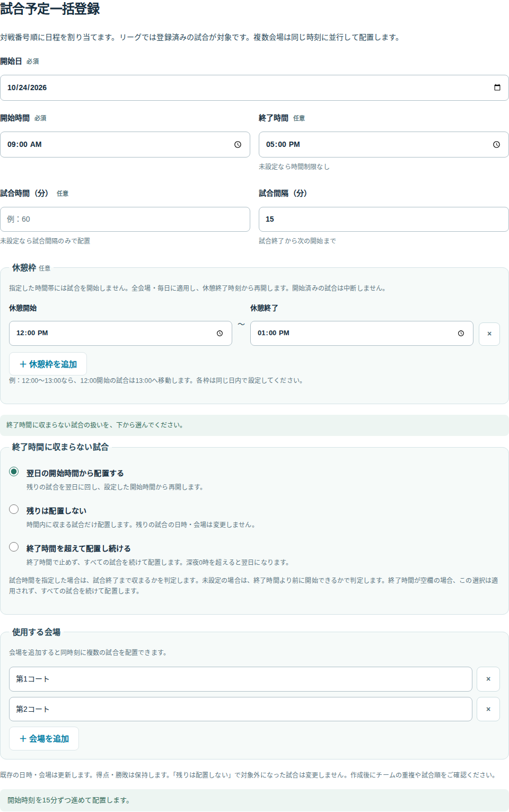The image size is (509, 812).
Task: Select 残りは配置しない option
Action: 14,509
